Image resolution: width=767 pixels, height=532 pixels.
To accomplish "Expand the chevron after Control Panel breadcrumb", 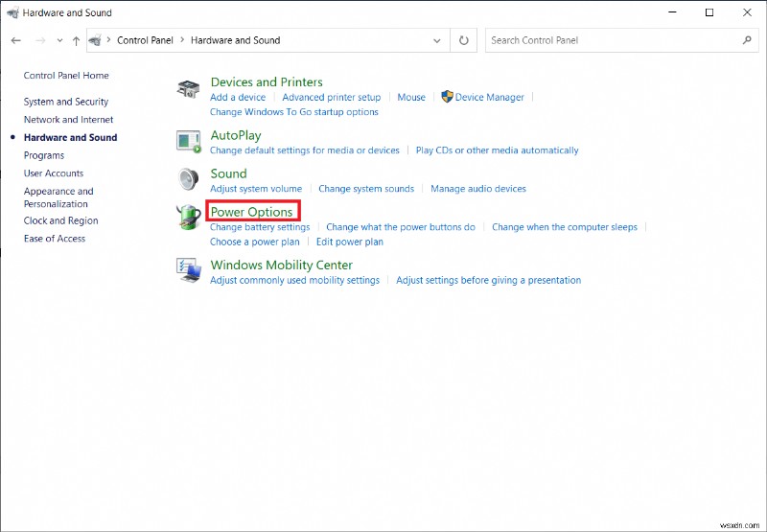I will point(182,39).
